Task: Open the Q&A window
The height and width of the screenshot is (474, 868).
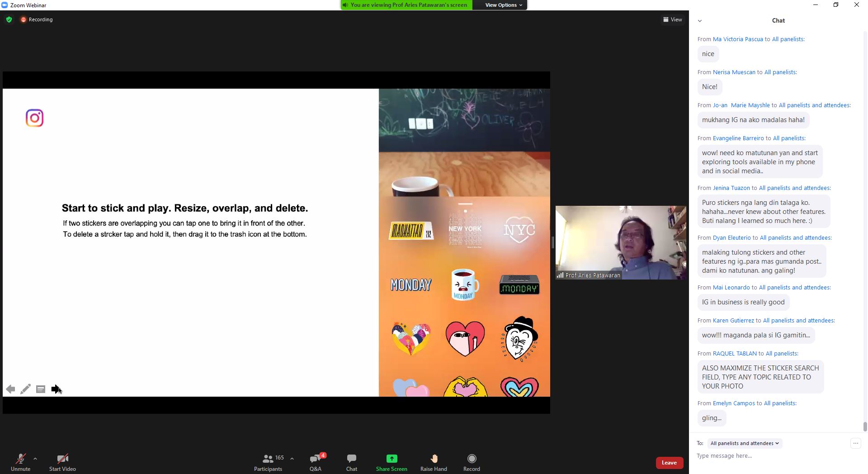Action: 316,462
